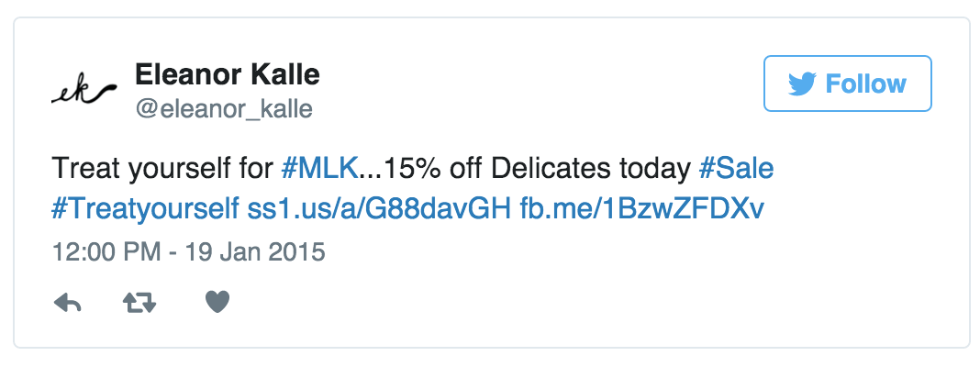The height and width of the screenshot is (367, 980).
Task: Retweet this tweet using the retweet icon
Action: [x=140, y=303]
